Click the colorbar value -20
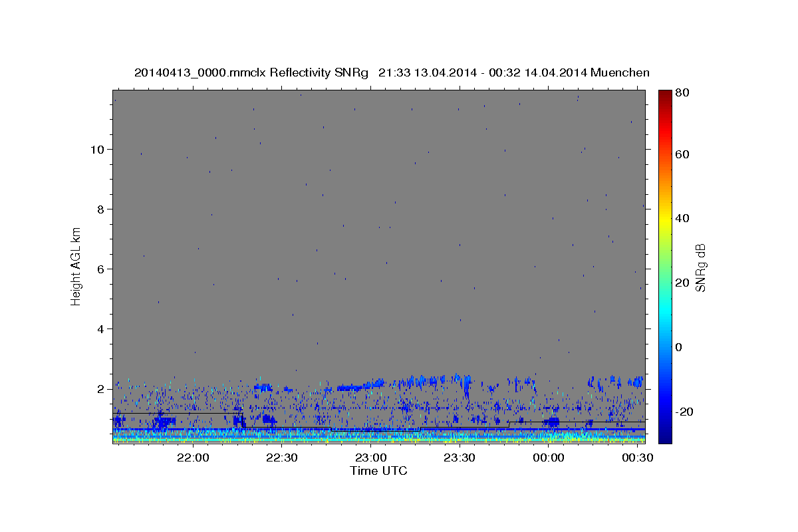The width and height of the screenshot is (798, 532). [x=685, y=412]
